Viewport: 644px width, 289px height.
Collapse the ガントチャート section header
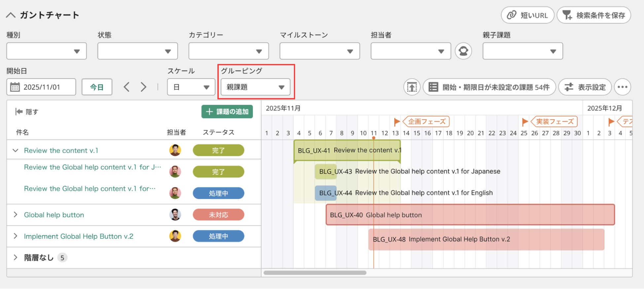11,15
